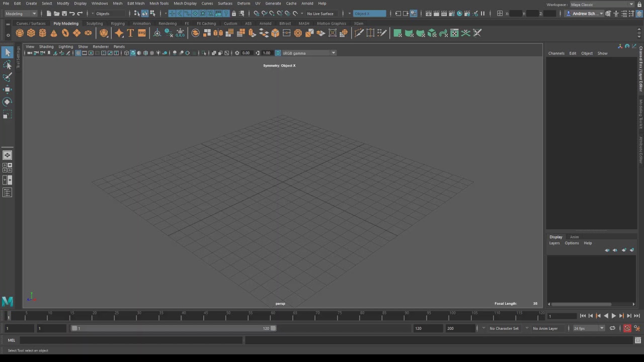Open the Symmetry Object X dropdown
This screenshot has height=362, width=644.
[x=370, y=14]
